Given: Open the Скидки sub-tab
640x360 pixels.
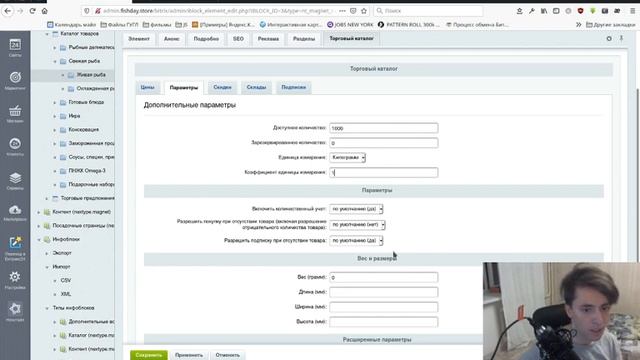Looking at the screenshot, I should [x=222, y=87].
